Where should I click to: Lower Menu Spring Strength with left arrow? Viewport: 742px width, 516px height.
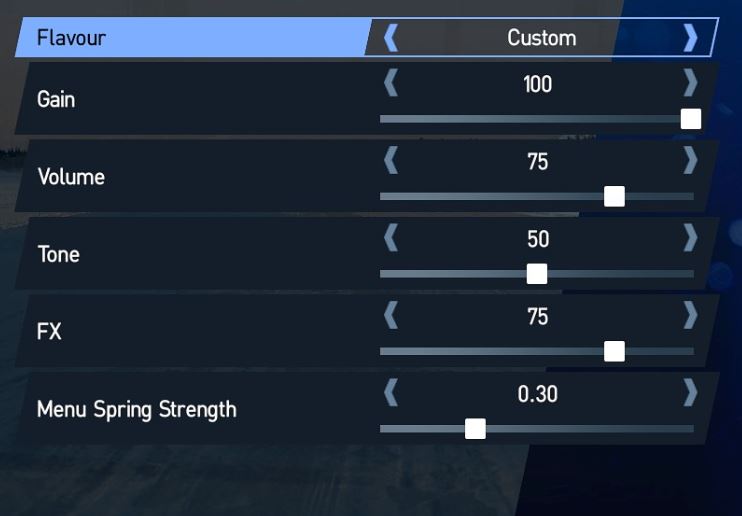[391, 393]
